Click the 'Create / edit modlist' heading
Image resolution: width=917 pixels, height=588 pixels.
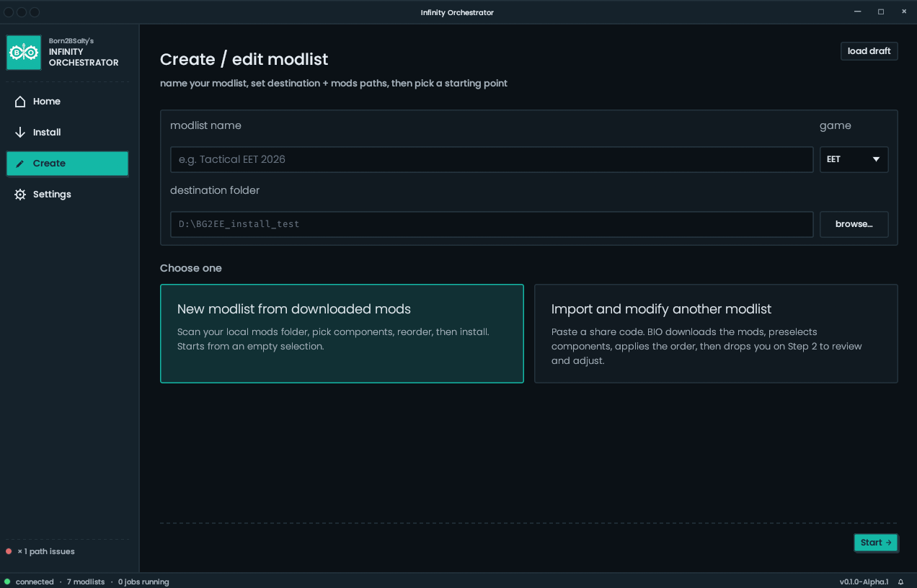tap(244, 59)
